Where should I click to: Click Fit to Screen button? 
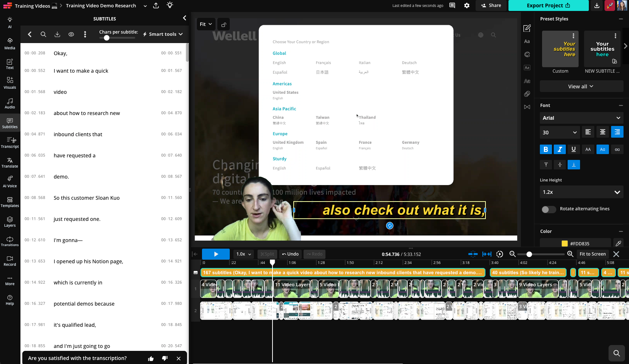pos(592,254)
